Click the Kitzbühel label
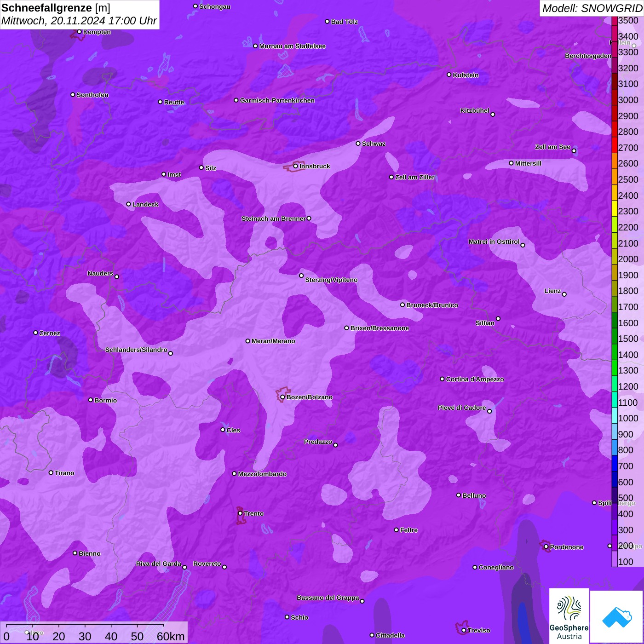Viewport: 644px width, 644px height. [475, 110]
